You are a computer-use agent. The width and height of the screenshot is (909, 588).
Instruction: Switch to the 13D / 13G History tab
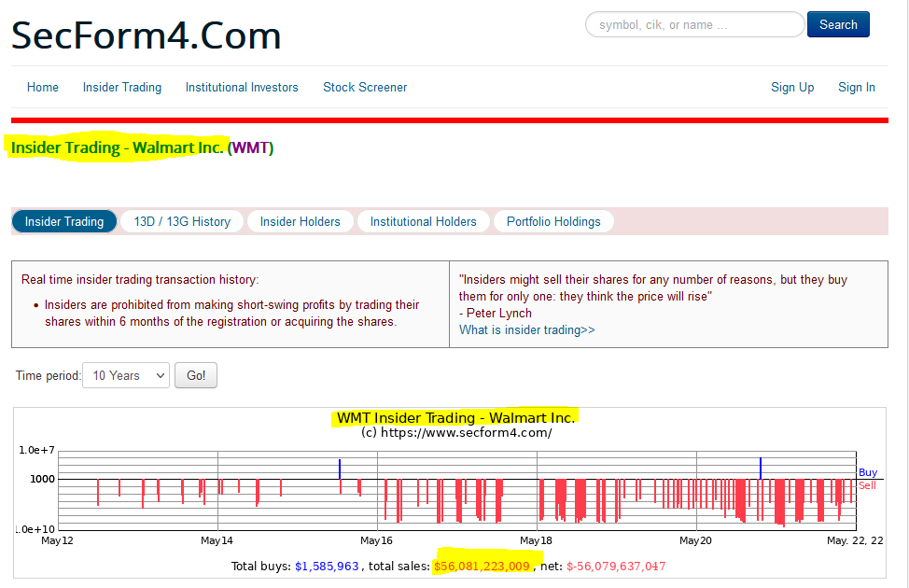(182, 221)
